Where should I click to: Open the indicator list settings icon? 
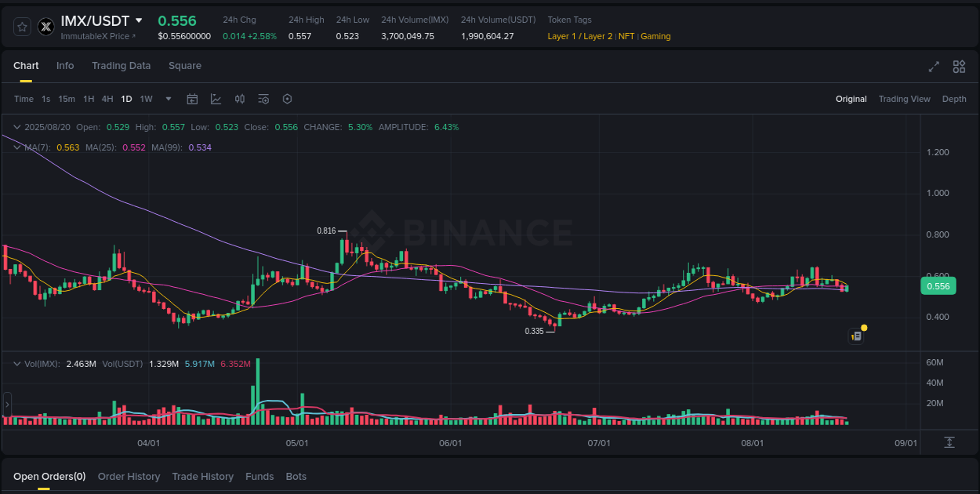click(263, 99)
